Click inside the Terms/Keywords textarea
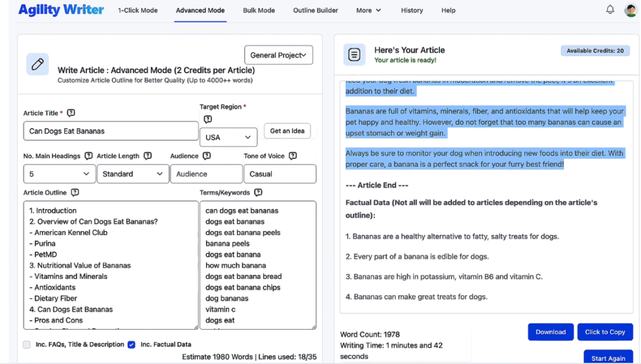The width and height of the screenshot is (641, 364). pos(258,265)
